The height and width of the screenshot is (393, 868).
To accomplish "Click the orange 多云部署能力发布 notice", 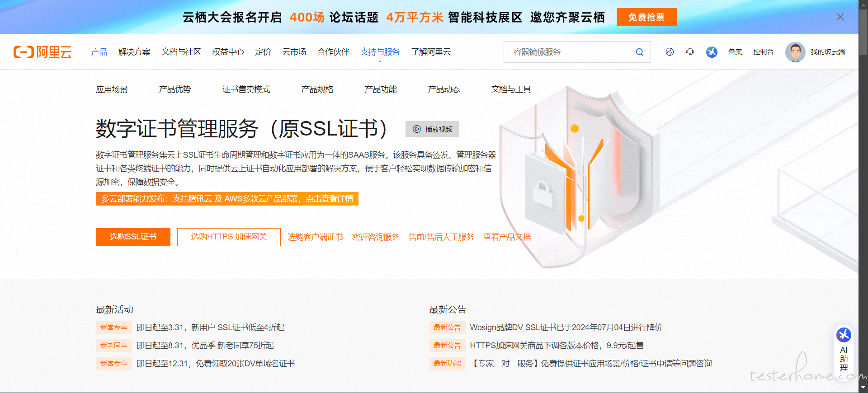I will click(227, 199).
